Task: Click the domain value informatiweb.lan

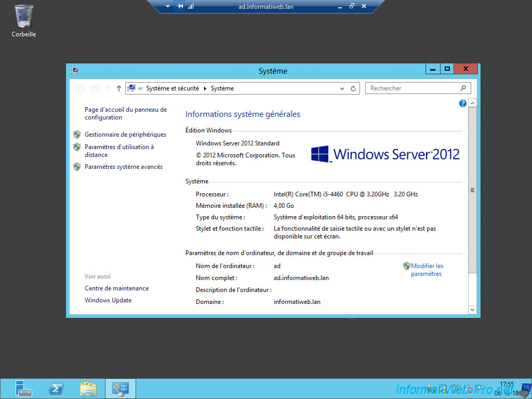Action: [x=297, y=302]
